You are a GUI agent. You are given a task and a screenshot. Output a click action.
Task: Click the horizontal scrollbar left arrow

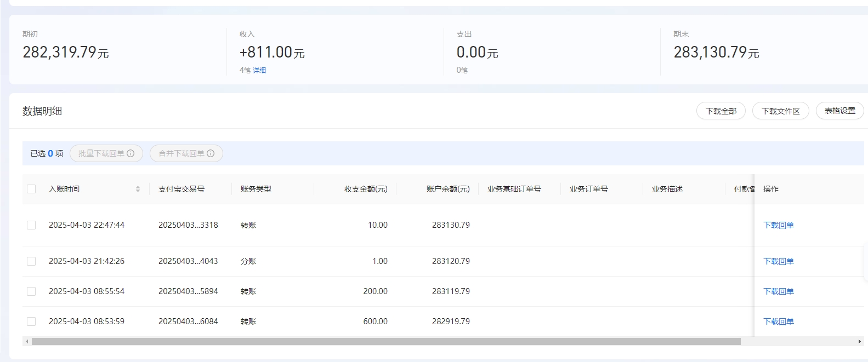26,341
